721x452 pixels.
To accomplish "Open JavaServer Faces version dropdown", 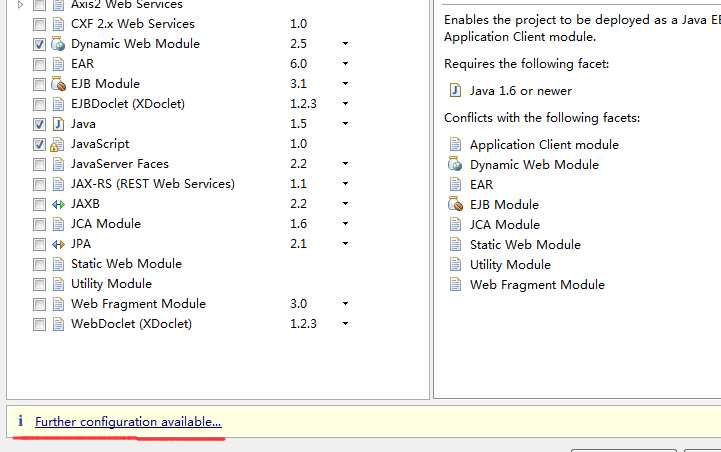I will pos(345,164).
